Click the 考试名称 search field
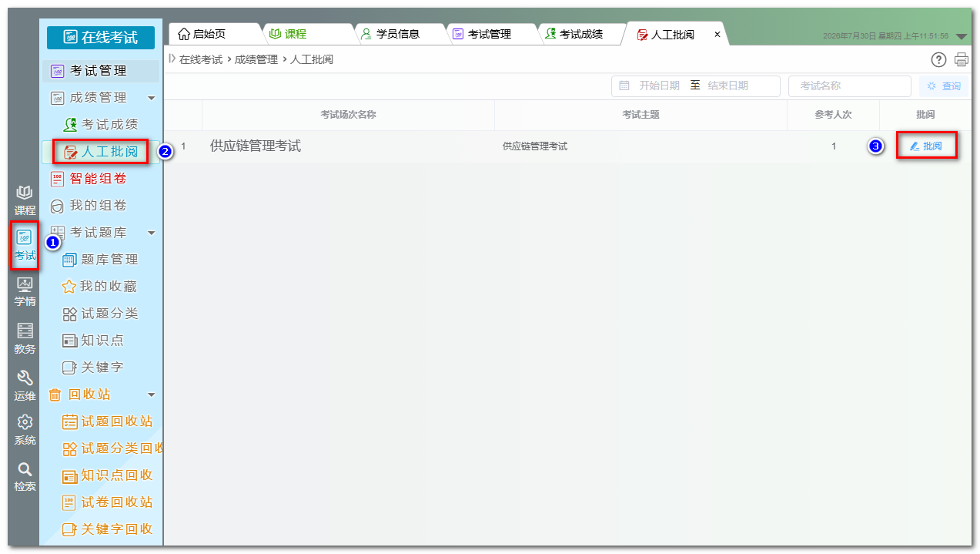The width and height of the screenshot is (980, 554). 849,86
